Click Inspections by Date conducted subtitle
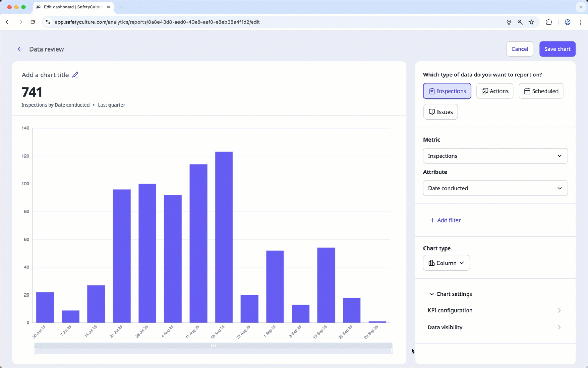This screenshot has height=368, width=588. [56, 105]
